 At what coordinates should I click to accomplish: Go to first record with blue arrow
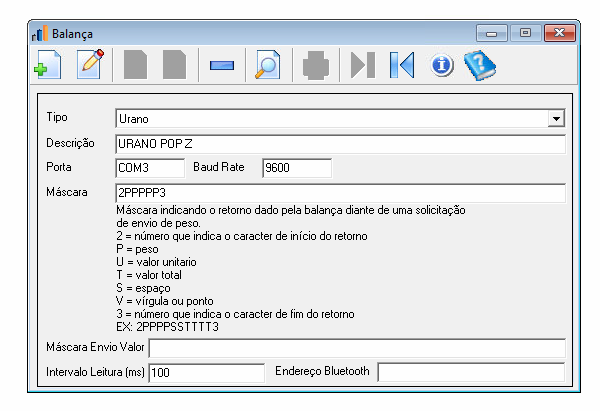pyautogui.click(x=402, y=65)
